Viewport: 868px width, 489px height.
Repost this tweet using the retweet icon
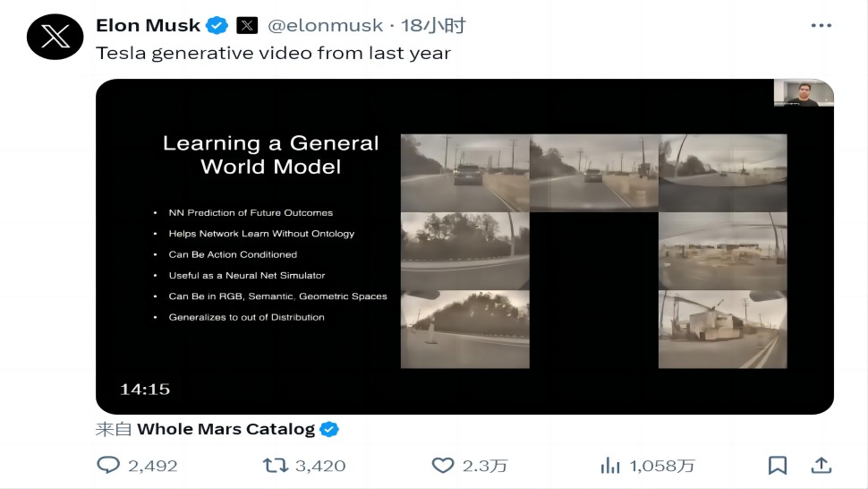tap(275, 465)
